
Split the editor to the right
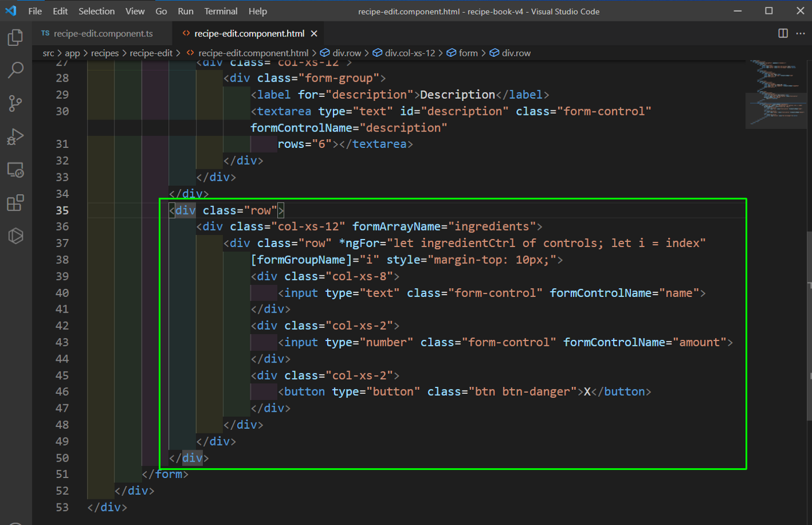pos(783,33)
